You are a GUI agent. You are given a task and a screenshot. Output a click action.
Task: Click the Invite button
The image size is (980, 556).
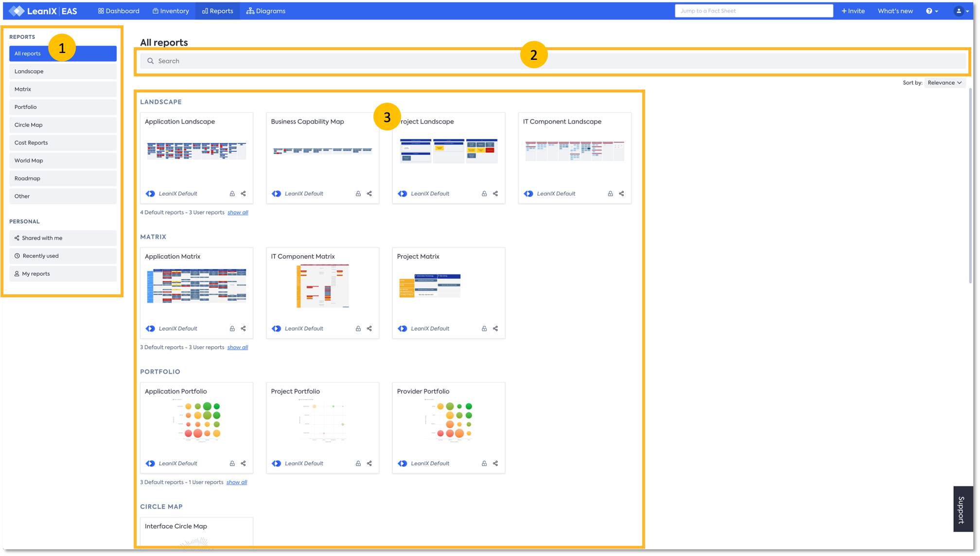(x=853, y=11)
